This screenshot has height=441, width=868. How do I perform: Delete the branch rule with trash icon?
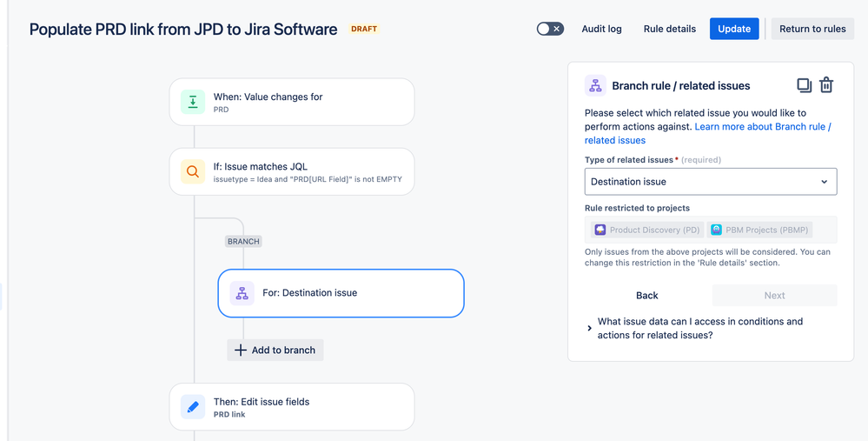tap(826, 85)
